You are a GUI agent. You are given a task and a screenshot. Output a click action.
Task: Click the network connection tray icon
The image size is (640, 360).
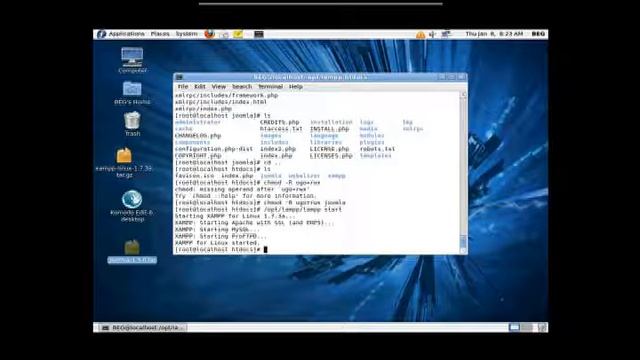[446, 34]
